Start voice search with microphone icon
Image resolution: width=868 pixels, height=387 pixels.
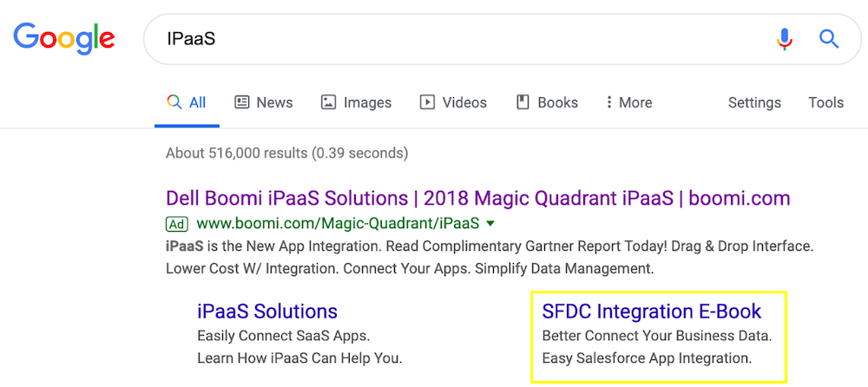click(x=785, y=39)
